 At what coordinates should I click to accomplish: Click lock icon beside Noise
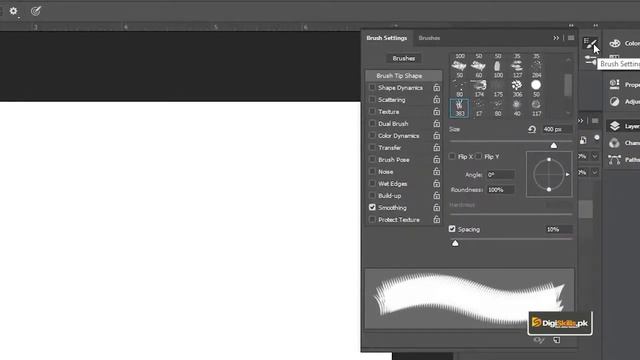436,171
